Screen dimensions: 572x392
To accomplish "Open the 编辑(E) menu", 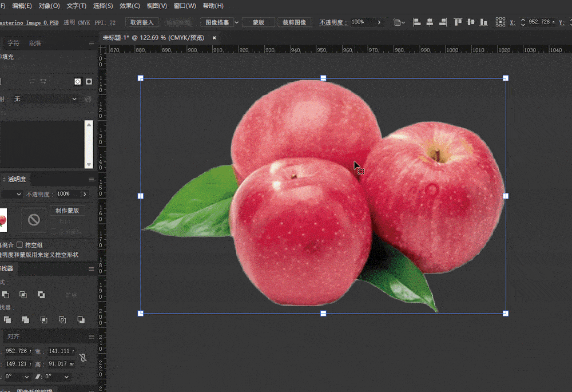I will click(22, 6).
